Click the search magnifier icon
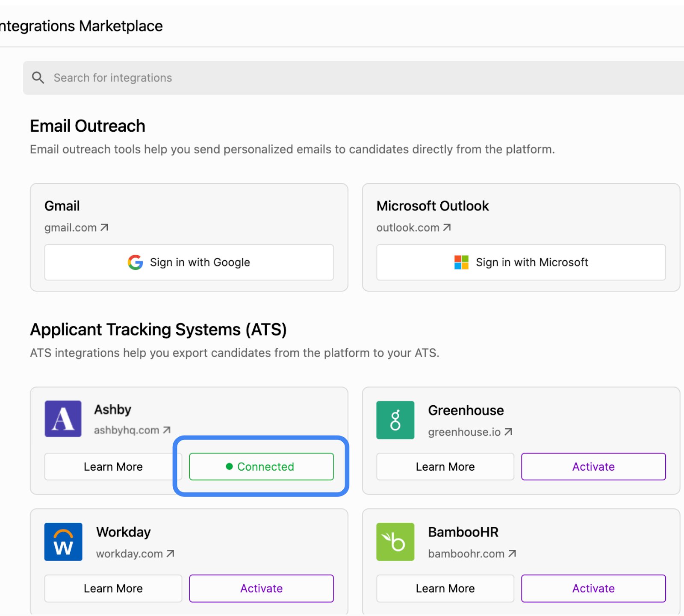684x616 pixels. (x=38, y=77)
